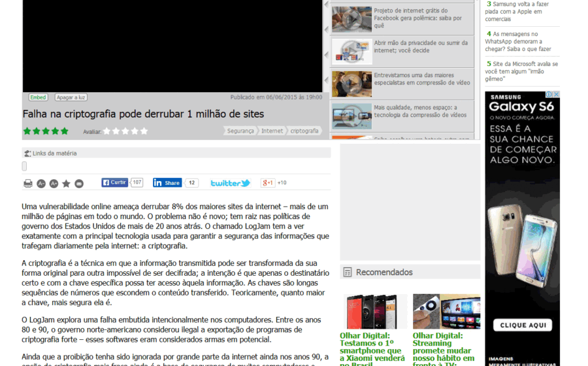The image size is (588, 366).
Task: Click the Recomendados list icon
Action: coord(348,273)
